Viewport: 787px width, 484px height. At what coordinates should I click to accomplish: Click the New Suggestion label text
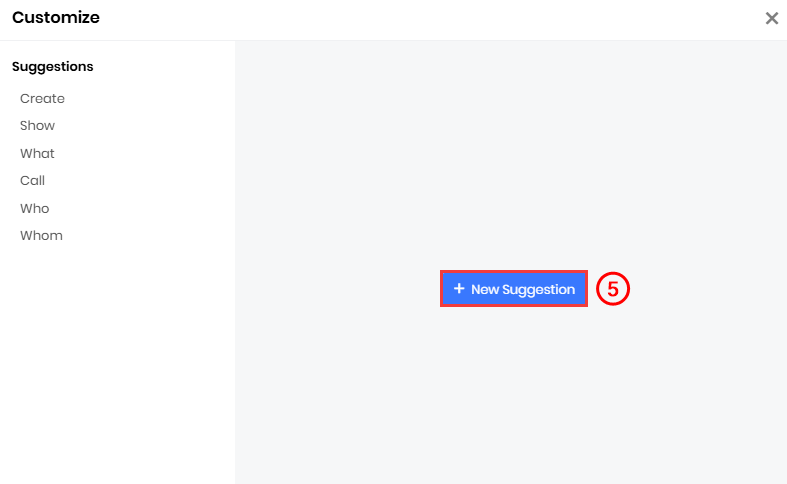click(523, 290)
